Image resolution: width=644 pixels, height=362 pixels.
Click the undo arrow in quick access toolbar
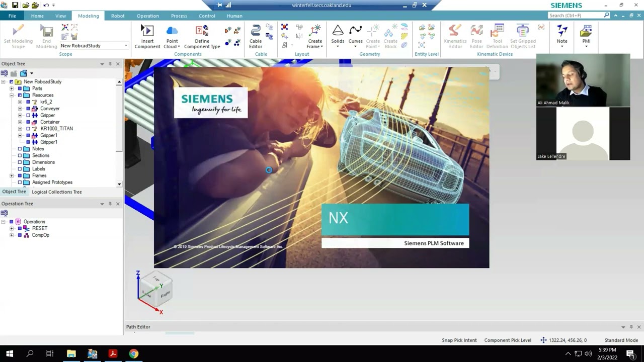(x=46, y=5)
